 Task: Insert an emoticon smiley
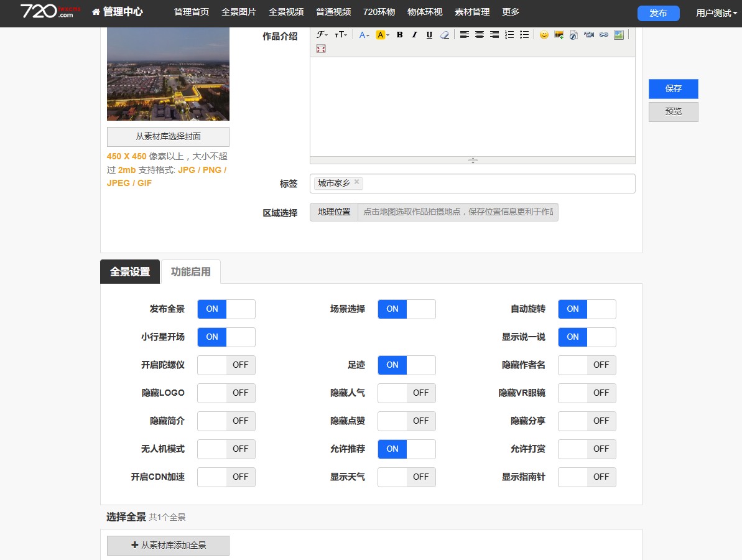click(x=544, y=35)
